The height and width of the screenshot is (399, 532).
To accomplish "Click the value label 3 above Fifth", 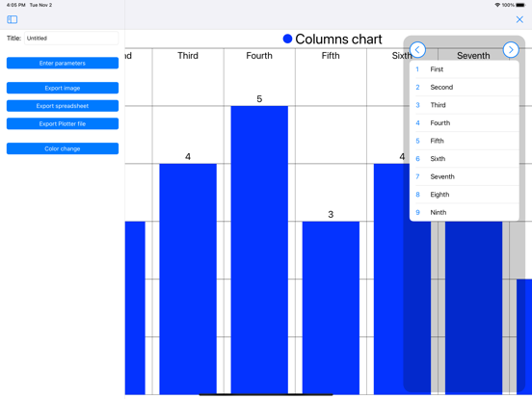I will (x=331, y=214).
